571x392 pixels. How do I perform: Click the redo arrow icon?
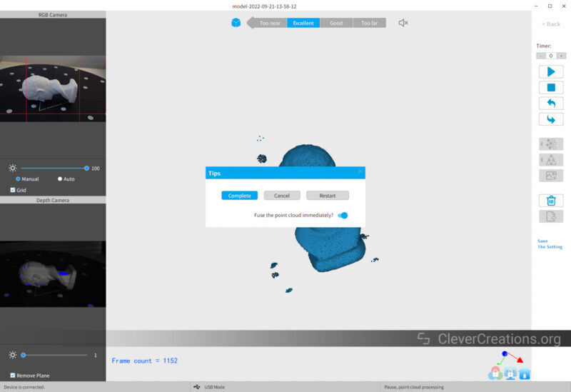pyautogui.click(x=550, y=119)
